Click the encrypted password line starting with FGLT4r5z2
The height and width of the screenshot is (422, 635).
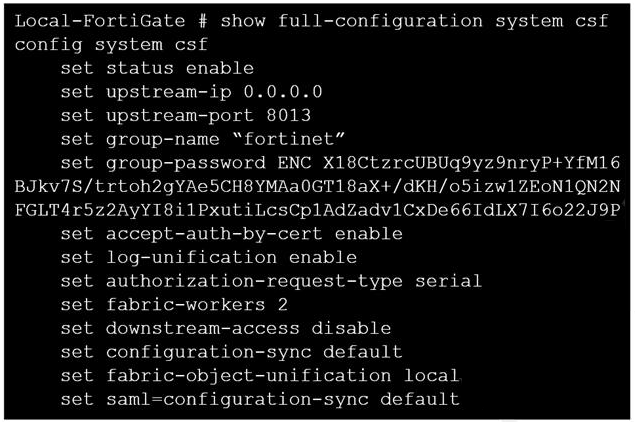pos(318,209)
